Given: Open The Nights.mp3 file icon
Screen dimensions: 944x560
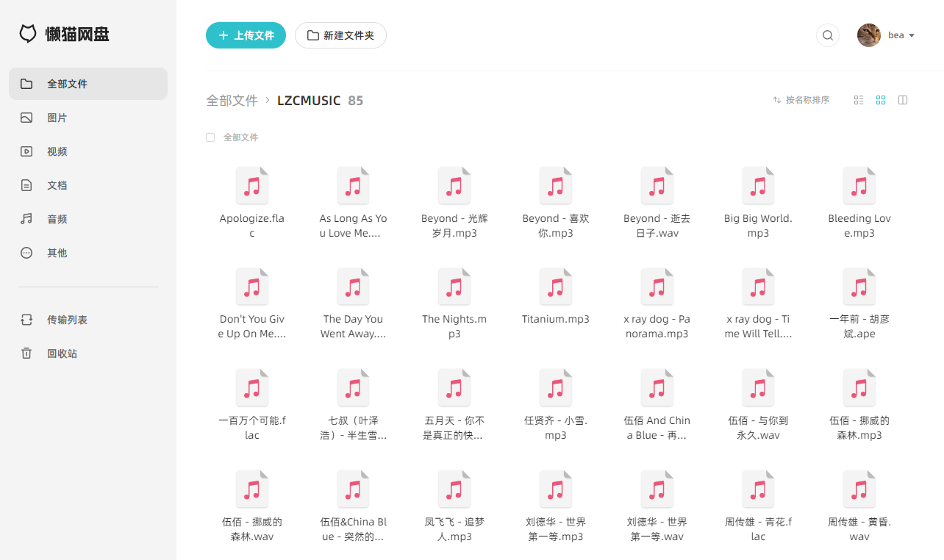Looking at the screenshot, I should pos(454,287).
